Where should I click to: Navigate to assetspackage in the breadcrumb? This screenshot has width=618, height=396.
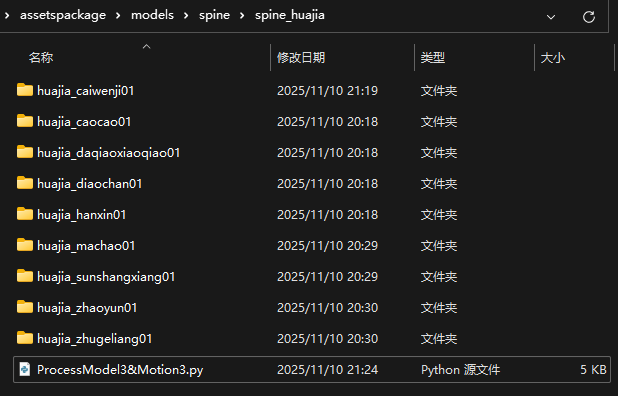(63, 15)
